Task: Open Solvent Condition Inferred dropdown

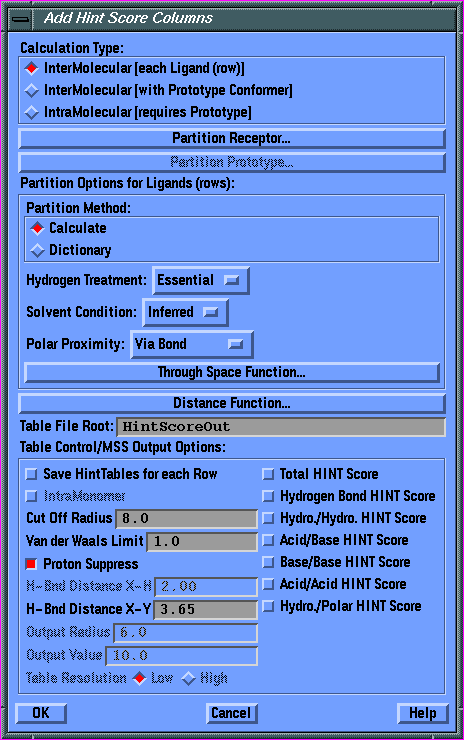Action: (185, 312)
